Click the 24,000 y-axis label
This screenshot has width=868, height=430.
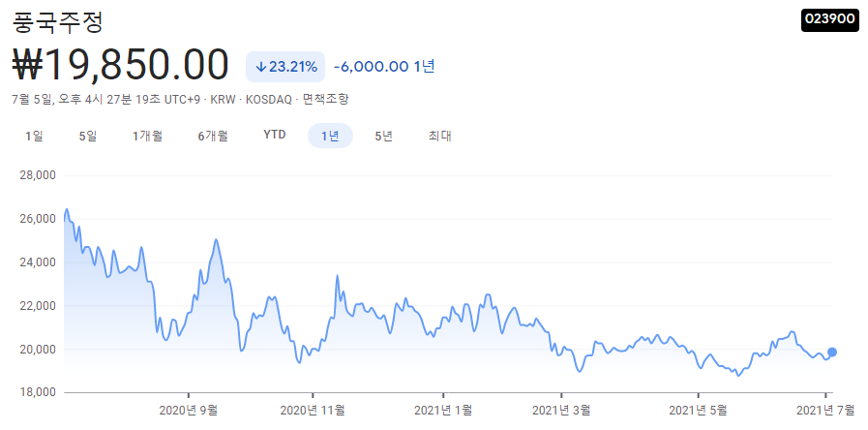pyautogui.click(x=38, y=262)
